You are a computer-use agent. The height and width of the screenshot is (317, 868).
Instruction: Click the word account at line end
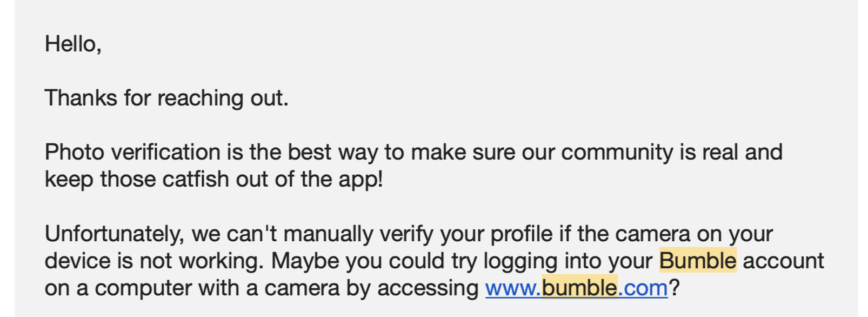point(783,261)
